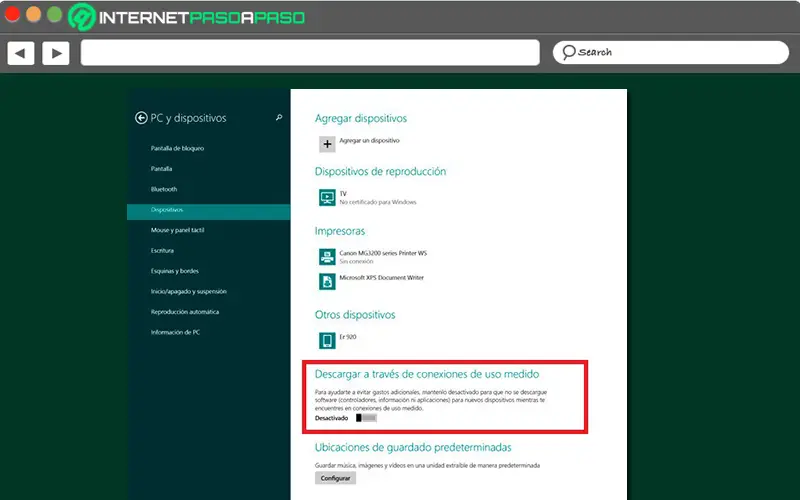Viewport: 800px width, 500px height.
Task: Open the search magnifier in settings sidebar
Action: coord(279,117)
